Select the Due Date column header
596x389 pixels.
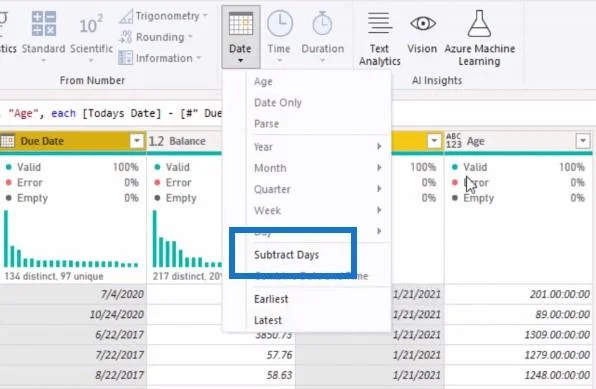pos(72,141)
